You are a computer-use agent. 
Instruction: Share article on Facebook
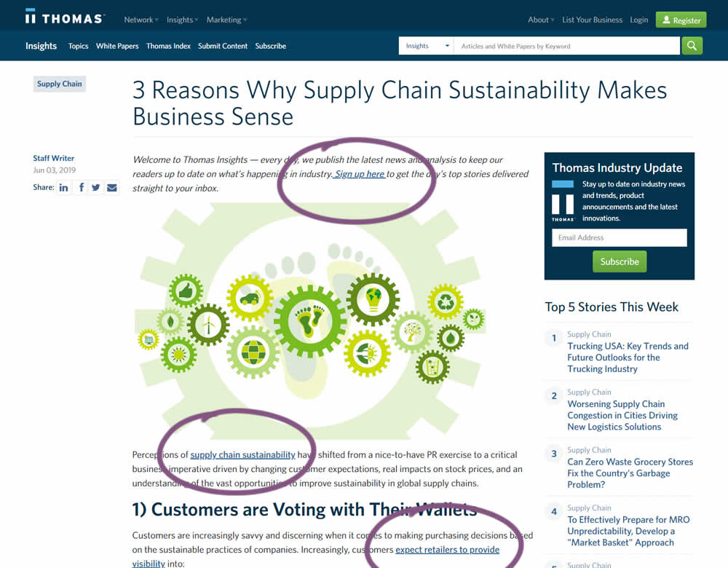[80, 188]
